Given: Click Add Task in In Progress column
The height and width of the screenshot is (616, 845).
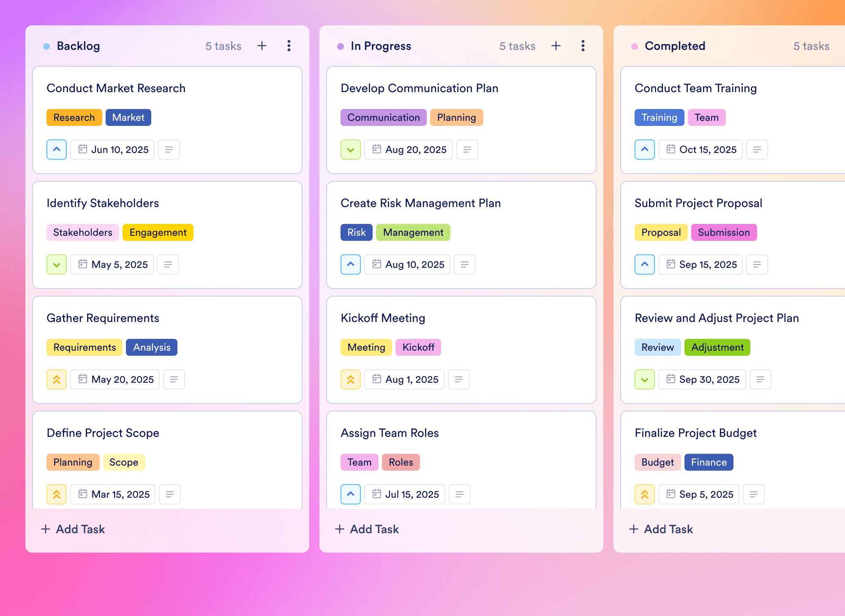Looking at the screenshot, I should tap(367, 529).
